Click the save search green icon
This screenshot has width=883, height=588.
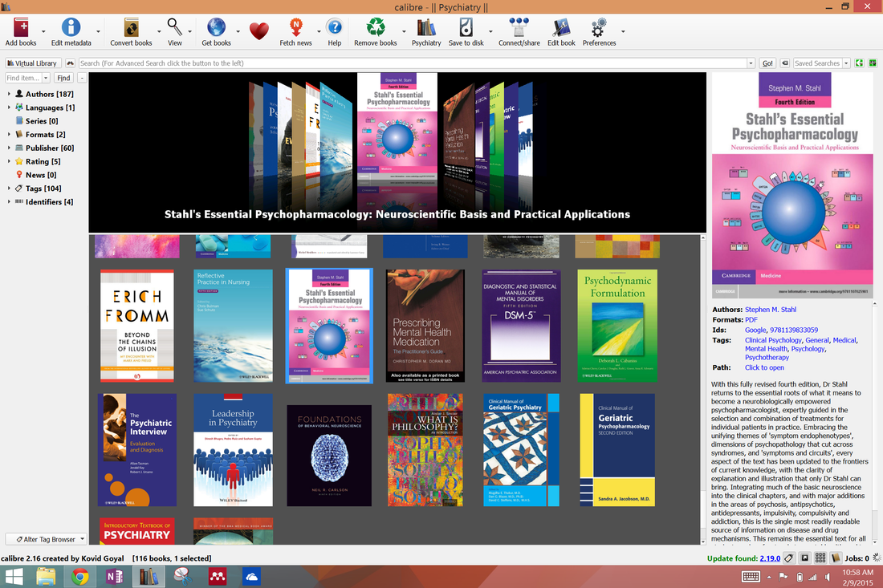tap(860, 63)
